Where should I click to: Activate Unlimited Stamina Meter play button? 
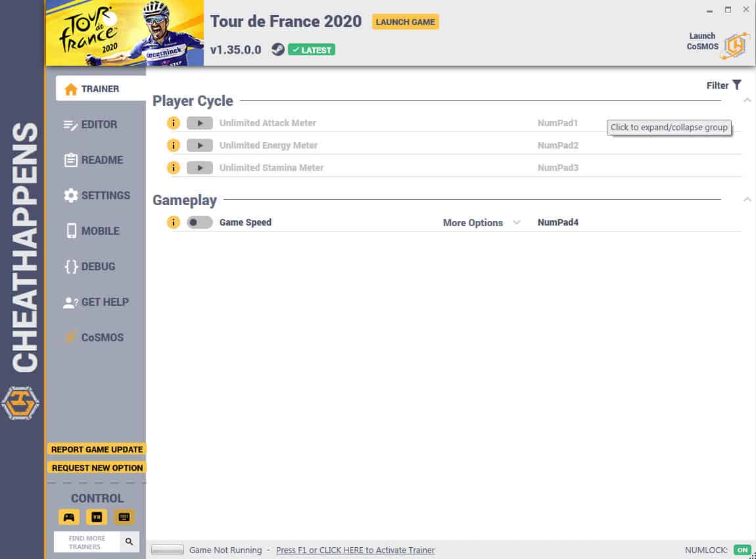tap(200, 168)
